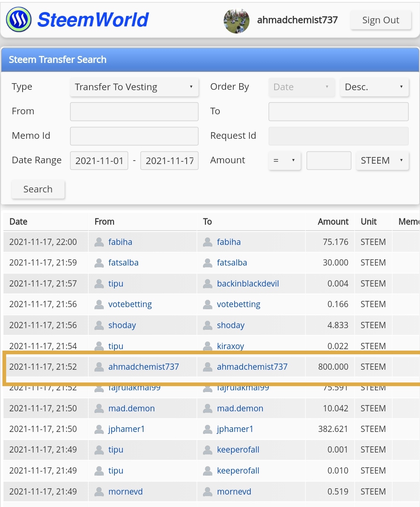
Task: Focus the Memo Id input field
Action: (x=134, y=136)
